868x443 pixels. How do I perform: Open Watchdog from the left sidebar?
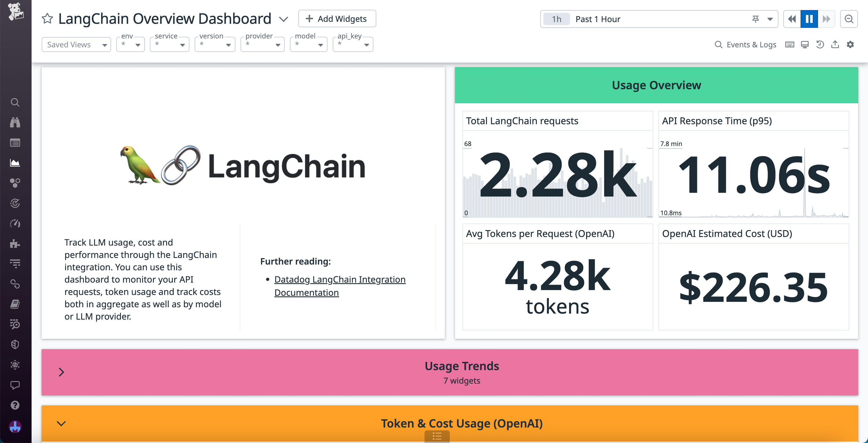15,122
